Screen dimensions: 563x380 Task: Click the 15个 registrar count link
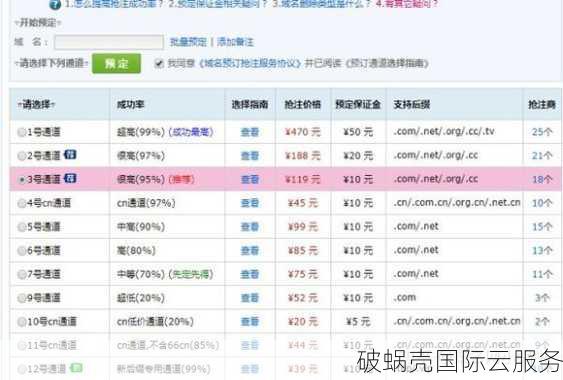tap(542, 227)
